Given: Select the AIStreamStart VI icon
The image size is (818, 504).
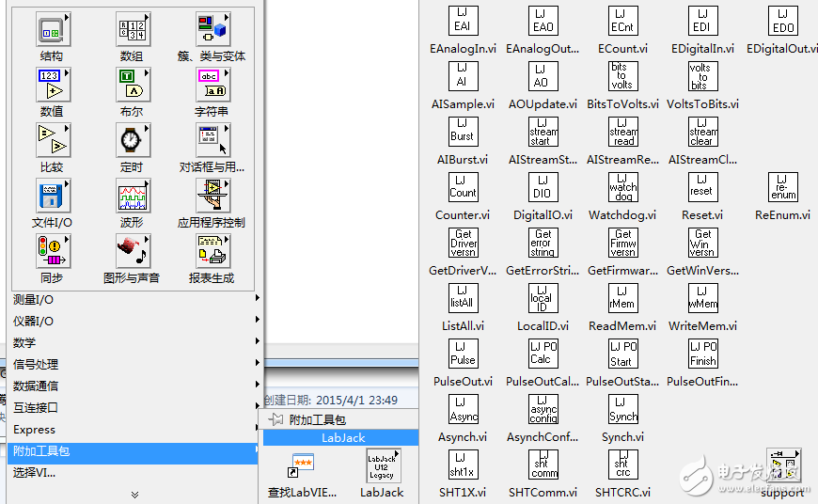Looking at the screenshot, I should click(543, 132).
